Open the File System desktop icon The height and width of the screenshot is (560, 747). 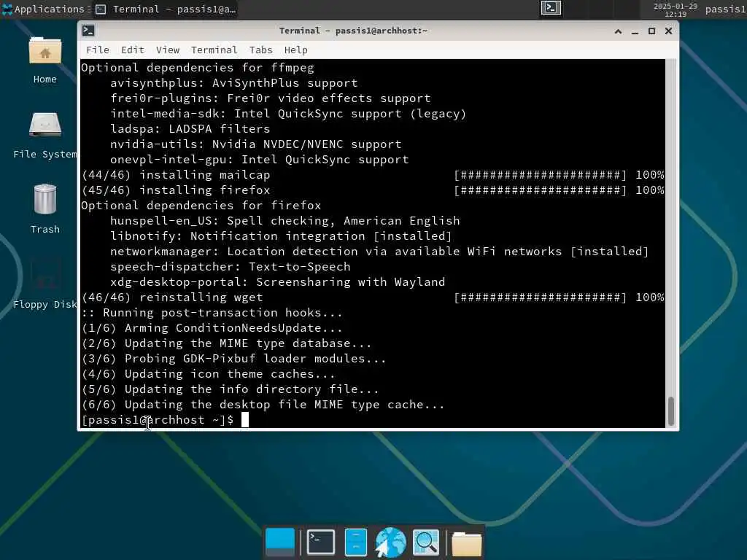pyautogui.click(x=44, y=135)
